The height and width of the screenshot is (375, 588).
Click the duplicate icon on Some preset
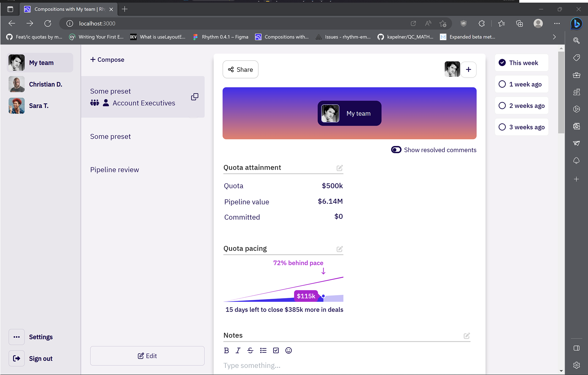click(x=194, y=97)
